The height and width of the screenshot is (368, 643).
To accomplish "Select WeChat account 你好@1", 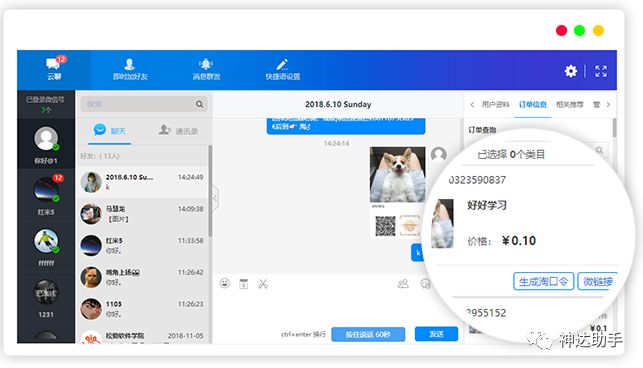I will [46, 144].
